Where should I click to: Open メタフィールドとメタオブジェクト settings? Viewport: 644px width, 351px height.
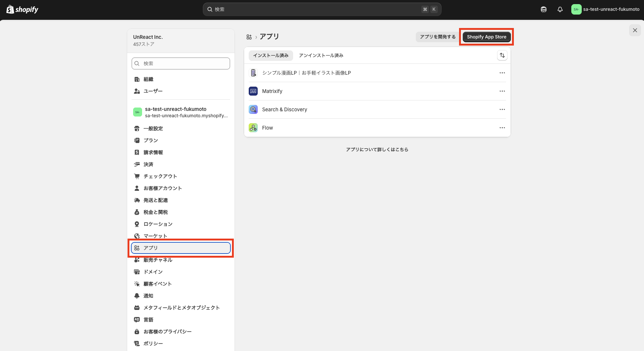pyautogui.click(x=181, y=308)
